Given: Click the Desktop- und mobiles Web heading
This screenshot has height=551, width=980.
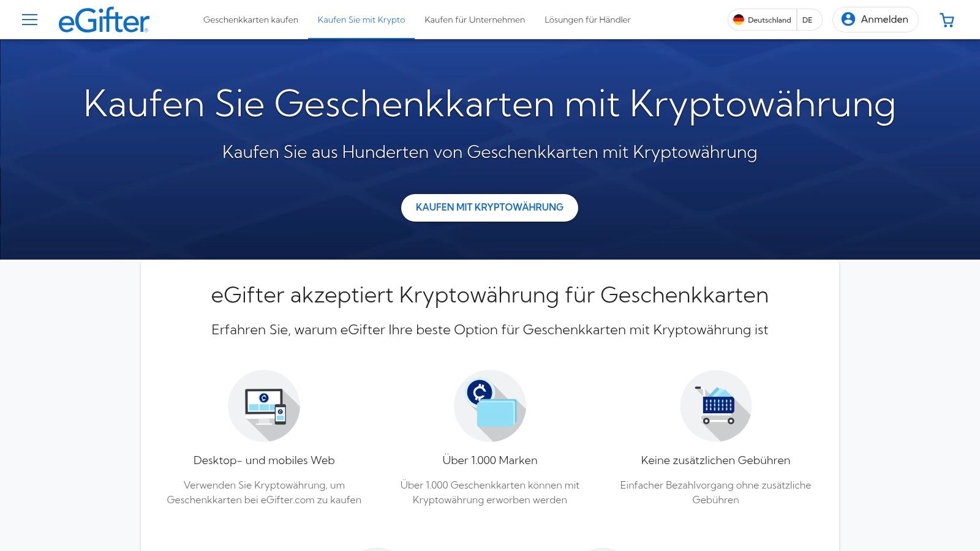Looking at the screenshot, I should (x=264, y=460).
